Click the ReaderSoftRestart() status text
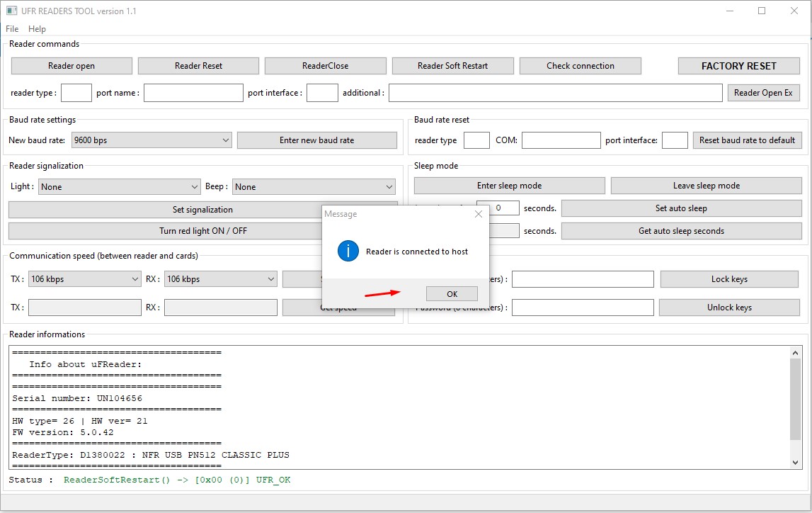The image size is (812, 513). [x=177, y=480]
